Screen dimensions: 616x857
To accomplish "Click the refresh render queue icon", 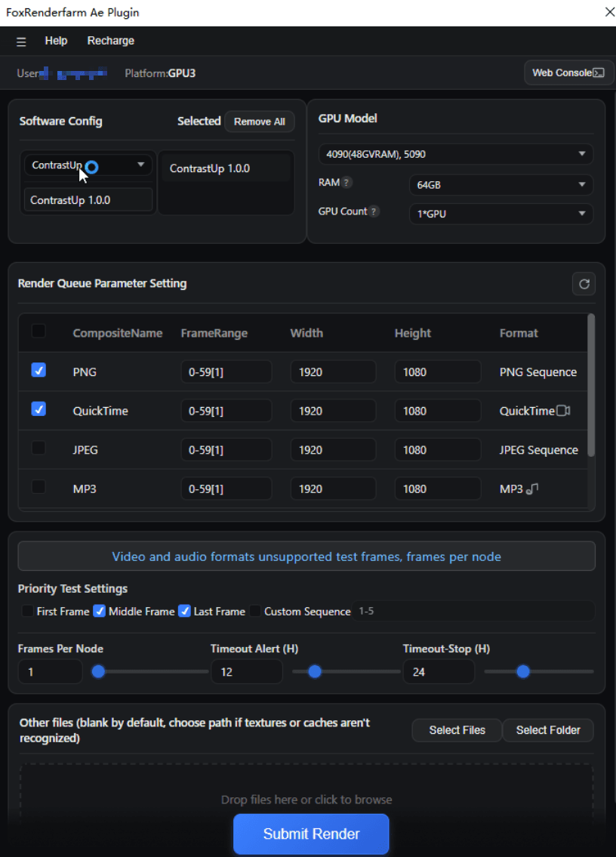I will click(584, 284).
